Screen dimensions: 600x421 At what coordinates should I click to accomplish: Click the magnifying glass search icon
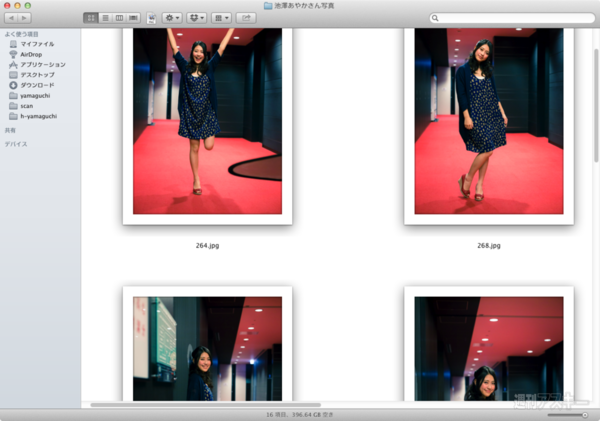click(435, 18)
